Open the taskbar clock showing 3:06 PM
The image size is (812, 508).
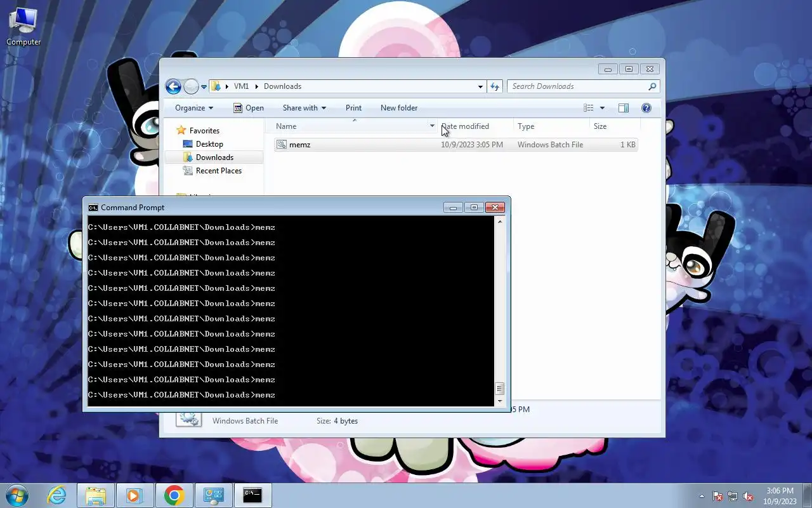tap(780, 495)
